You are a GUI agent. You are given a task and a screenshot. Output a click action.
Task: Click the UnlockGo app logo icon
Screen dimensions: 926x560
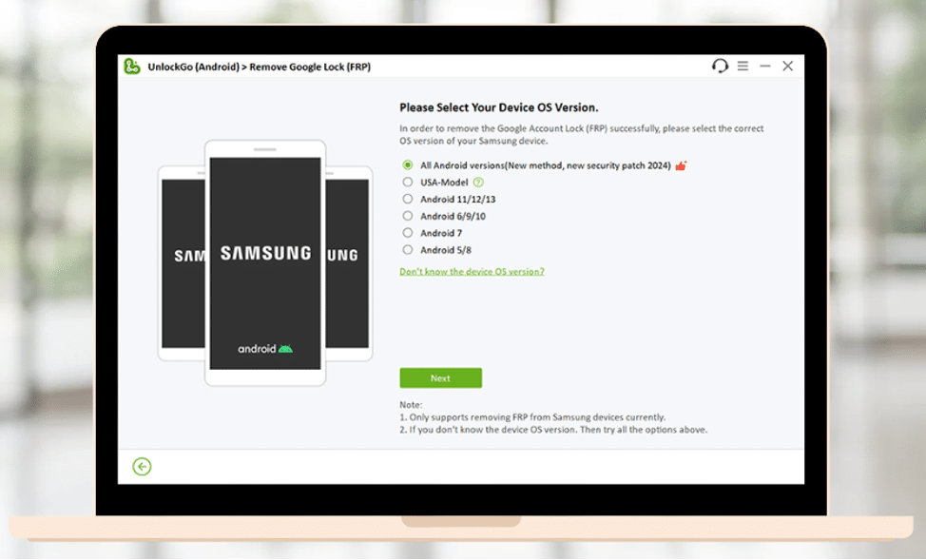point(132,67)
